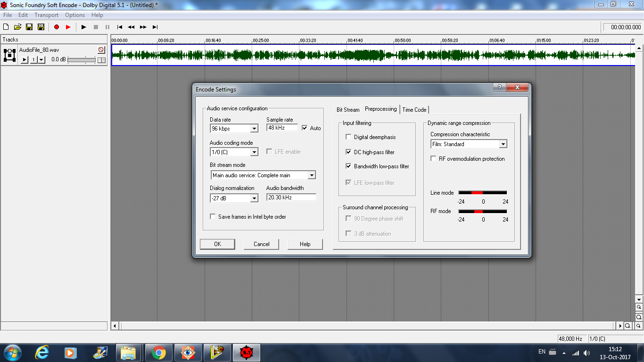This screenshot has width=644, height=362.
Task: Adjust the track volume fader at 0.0 dB
Action: point(82,60)
